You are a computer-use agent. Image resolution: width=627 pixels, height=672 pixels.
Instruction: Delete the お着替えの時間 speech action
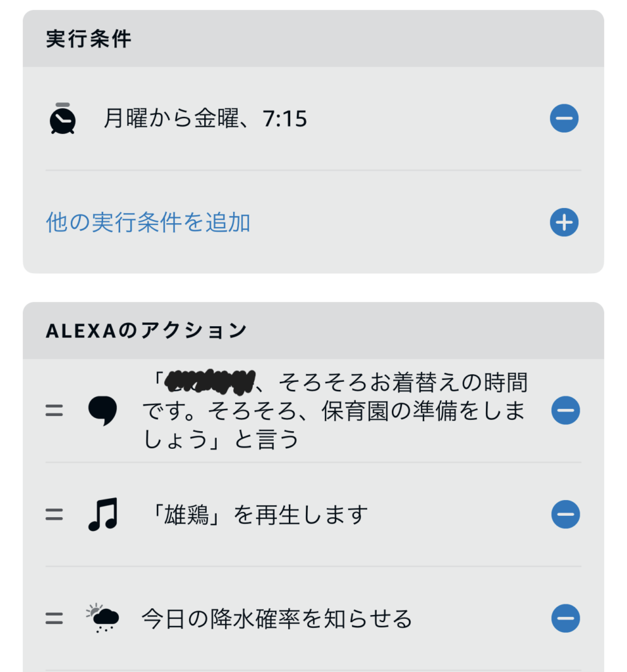coord(565,411)
